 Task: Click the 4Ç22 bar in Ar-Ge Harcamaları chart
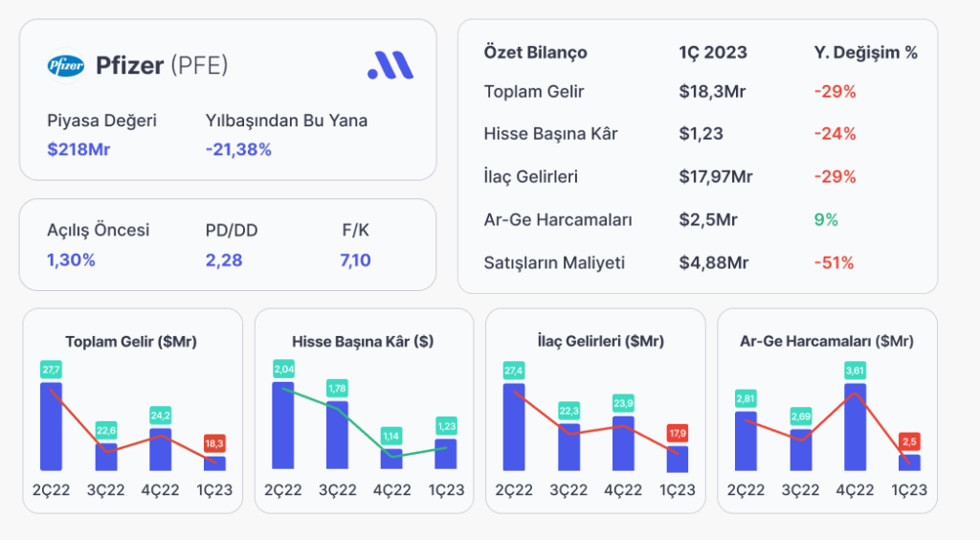[855, 427]
